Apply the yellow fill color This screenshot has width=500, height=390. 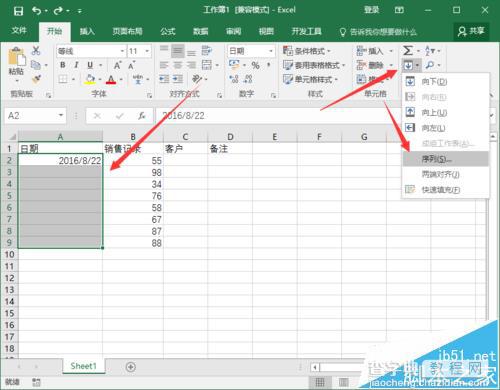coord(90,79)
